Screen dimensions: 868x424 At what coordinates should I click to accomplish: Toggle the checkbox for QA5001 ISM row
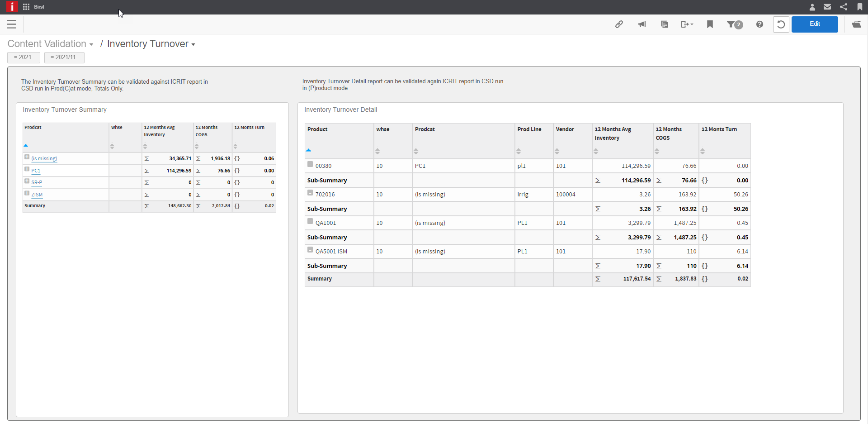pos(310,250)
